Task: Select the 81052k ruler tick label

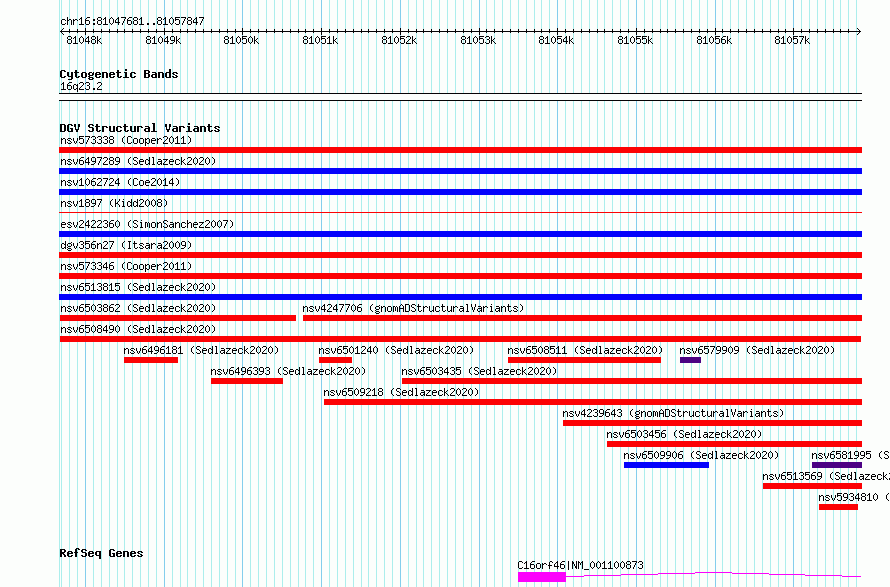Action: click(399, 40)
